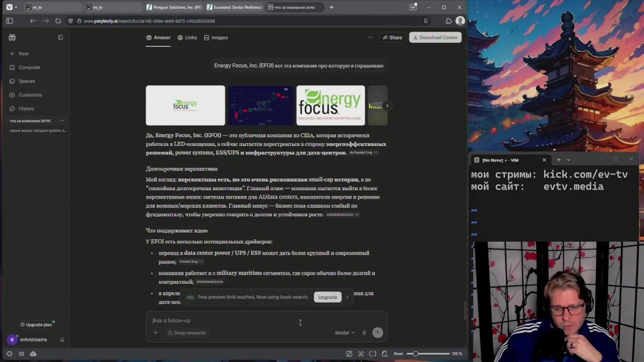Screen dimensions: 644x362
Task: Click the Upgrade plan button
Action: pos(36,324)
